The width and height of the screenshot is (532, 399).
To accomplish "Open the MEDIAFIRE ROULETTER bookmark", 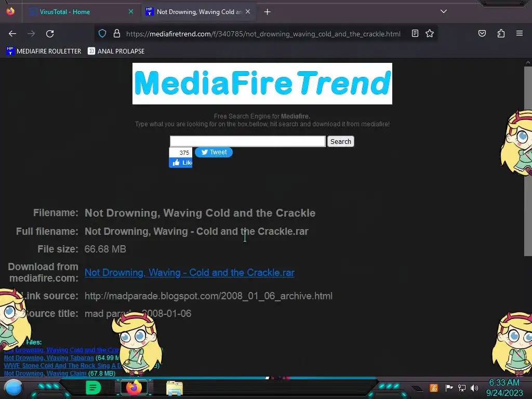I will 44,51.
